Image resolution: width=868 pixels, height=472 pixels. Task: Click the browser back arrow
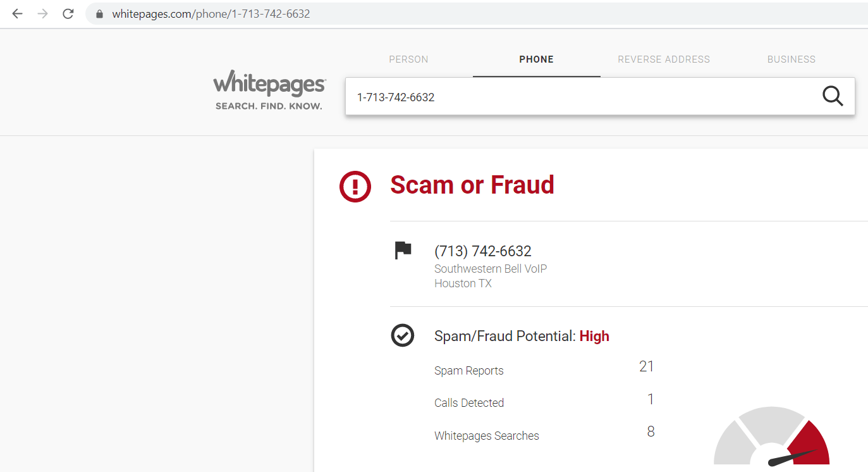tap(17, 13)
